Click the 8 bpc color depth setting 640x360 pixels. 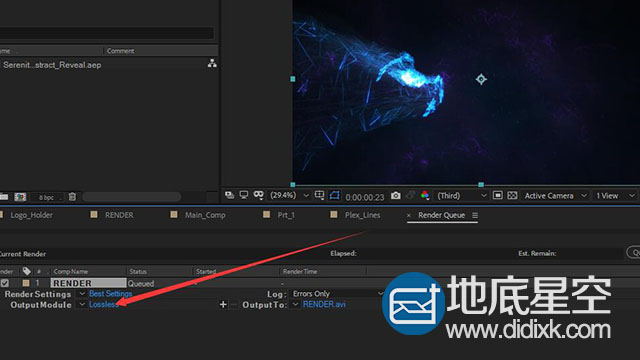[x=46, y=197]
